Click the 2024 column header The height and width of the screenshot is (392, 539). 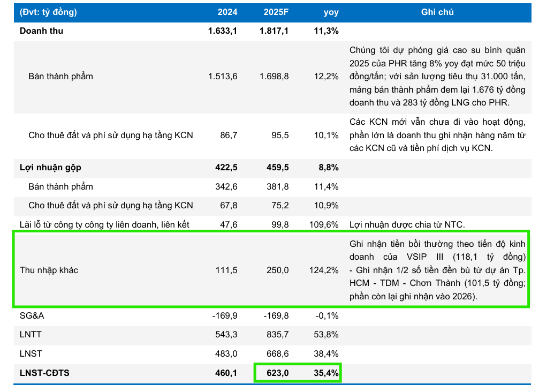[x=227, y=12]
